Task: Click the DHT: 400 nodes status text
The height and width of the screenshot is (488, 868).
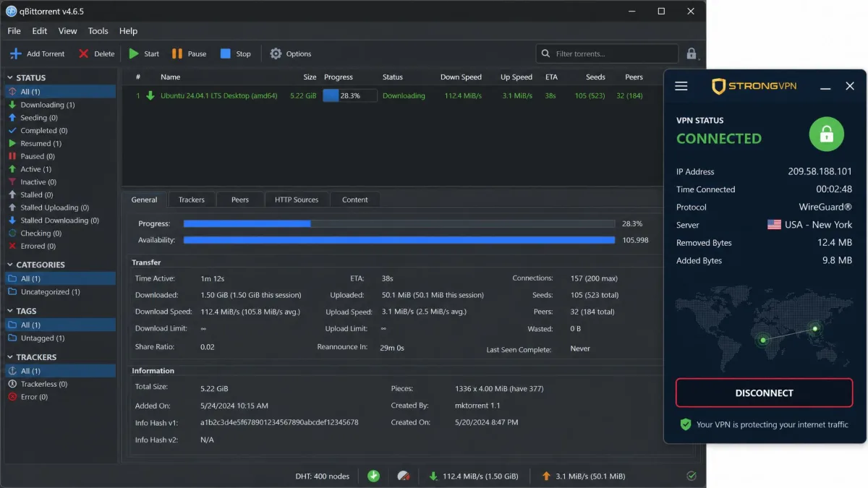Action: click(x=323, y=476)
